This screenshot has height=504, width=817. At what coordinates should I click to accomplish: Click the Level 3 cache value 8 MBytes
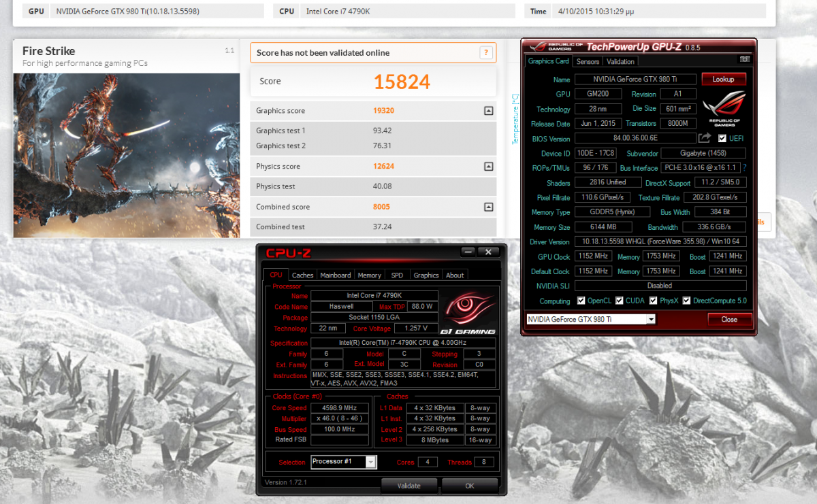pos(435,440)
